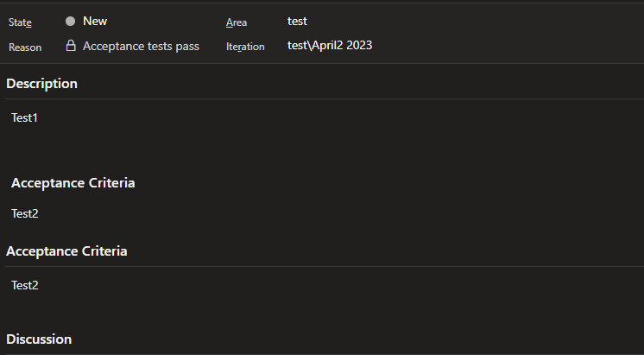The height and width of the screenshot is (355, 644).
Task: Click Test2 text inside the Description box
Action: (25, 213)
